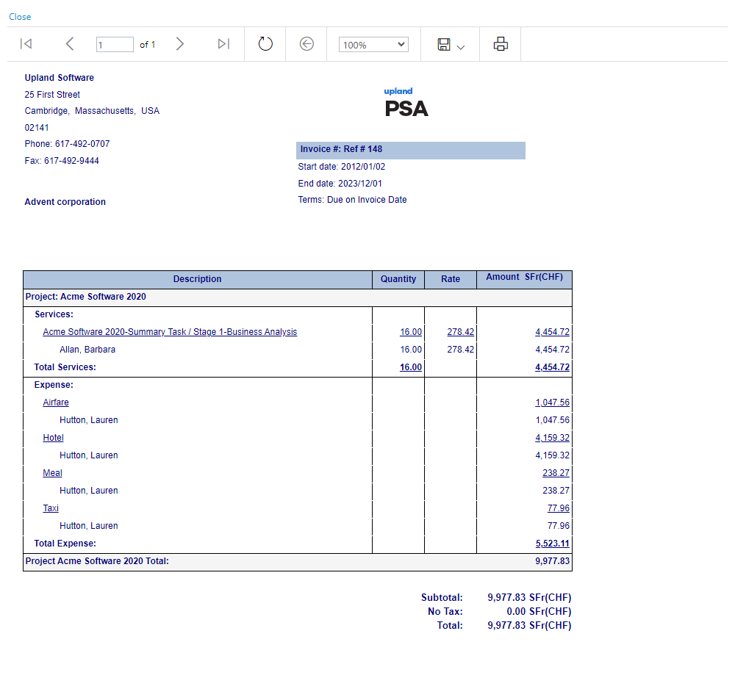Select 'Terms: Due on Invoice Date' text
The width and height of the screenshot is (735, 700).
click(353, 200)
